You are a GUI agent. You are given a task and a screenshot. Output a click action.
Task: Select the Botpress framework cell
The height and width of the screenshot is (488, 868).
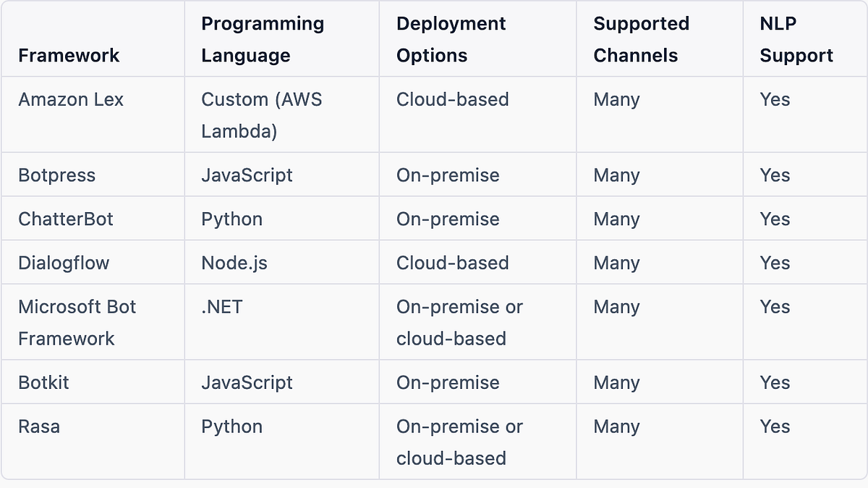pos(57,175)
